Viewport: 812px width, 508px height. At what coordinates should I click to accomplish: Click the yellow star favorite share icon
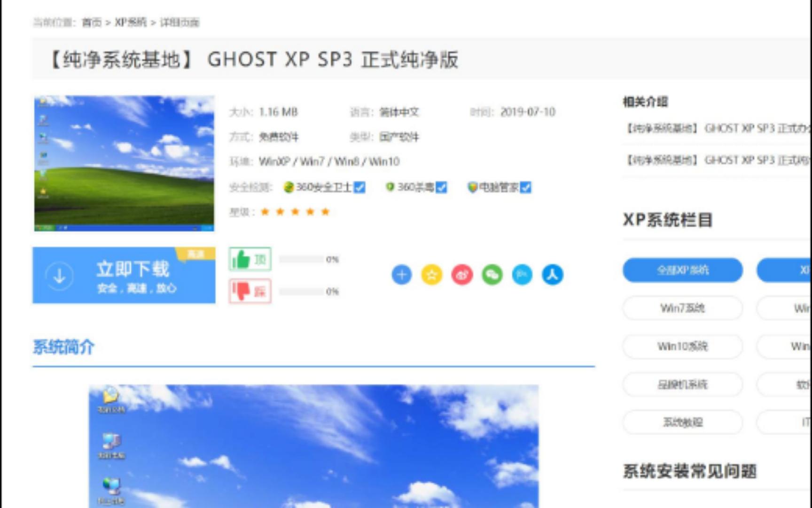(x=431, y=275)
